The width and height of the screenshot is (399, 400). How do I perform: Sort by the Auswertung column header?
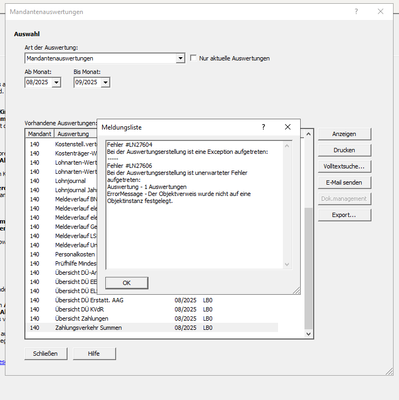click(x=75, y=134)
